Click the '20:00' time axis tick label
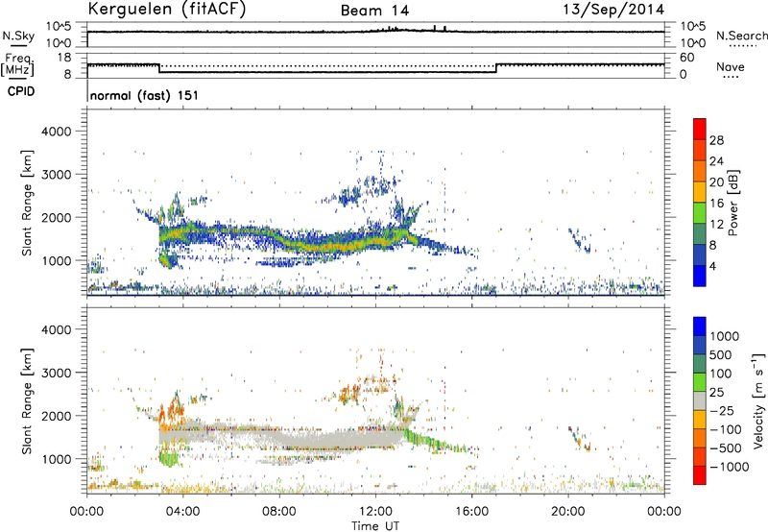This screenshot has width=768, height=532. click(x=568, y=512)
